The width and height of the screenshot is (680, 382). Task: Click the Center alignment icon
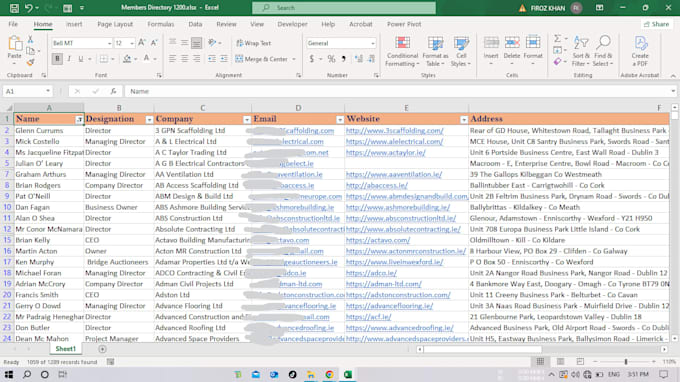(x=185, y=59)
